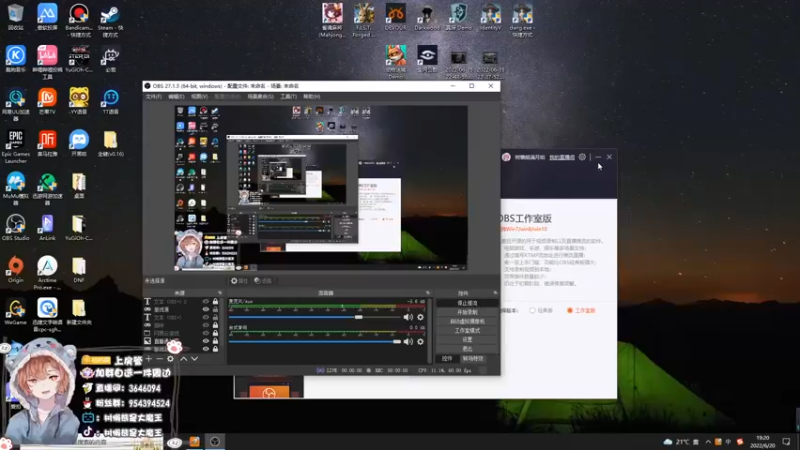Toggle lock on fourth source row

[215, 325]
